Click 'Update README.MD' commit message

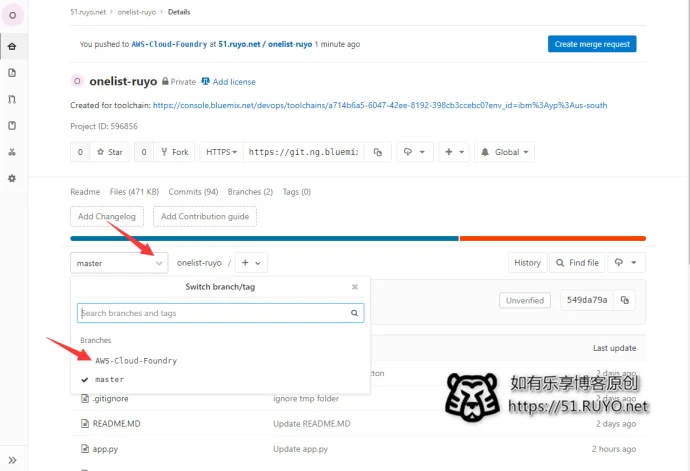coord(312,423)
